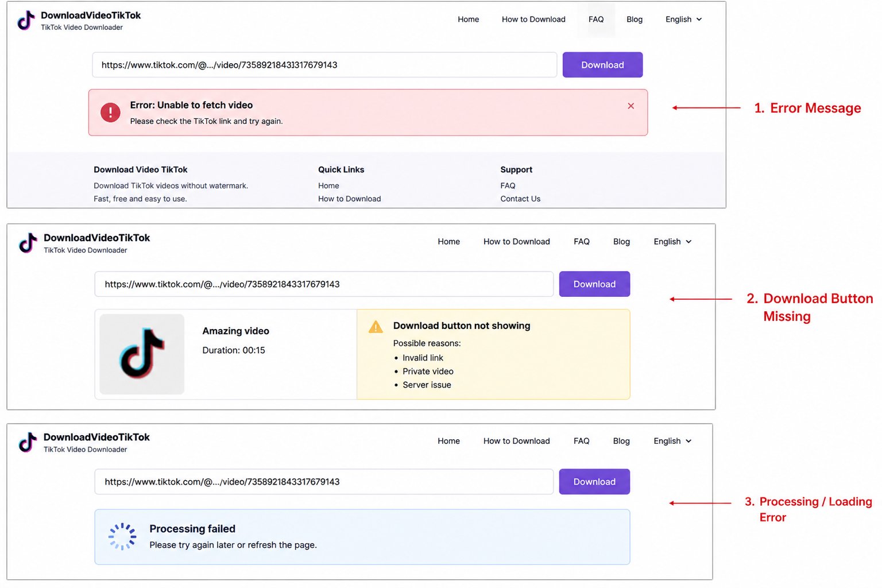This screenshot has height=588, width=882.
Task: Focus the URL field above the red error alert
Action: coord(324,65)
